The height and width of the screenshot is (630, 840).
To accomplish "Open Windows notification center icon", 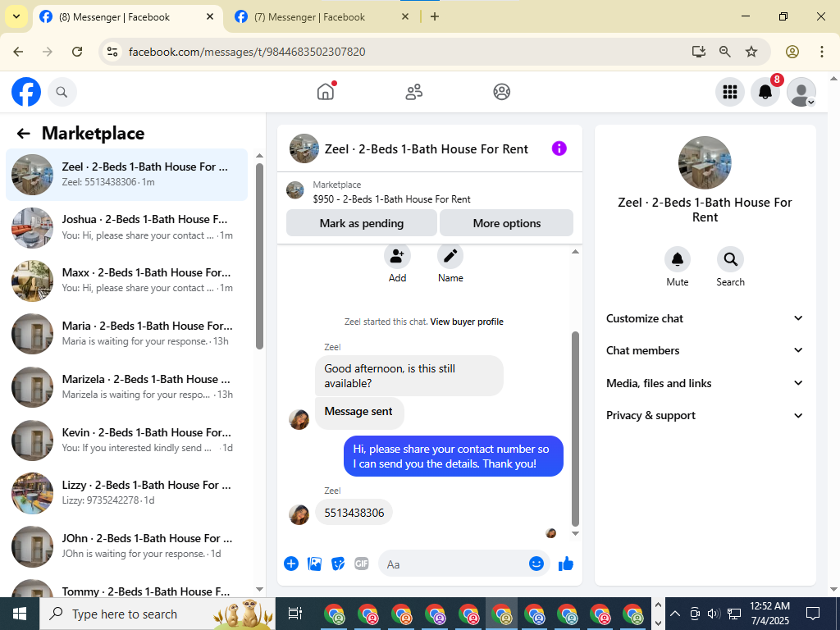I will [x=813, y=614].
